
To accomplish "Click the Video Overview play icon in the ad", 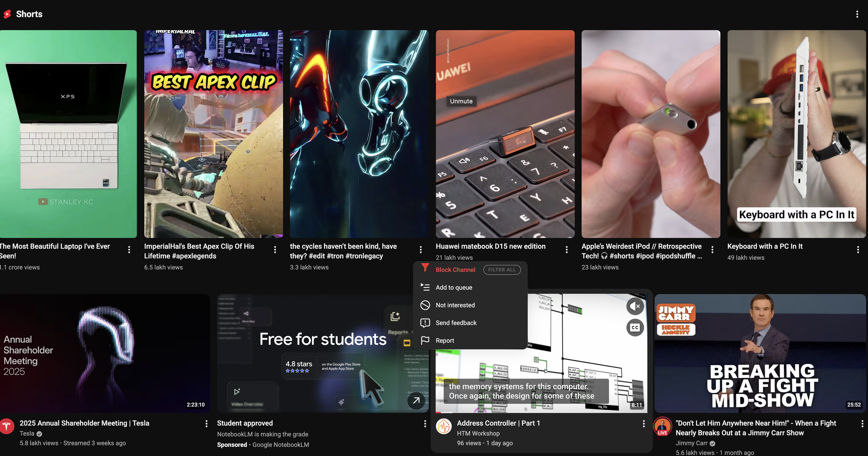I will (237, 391).
